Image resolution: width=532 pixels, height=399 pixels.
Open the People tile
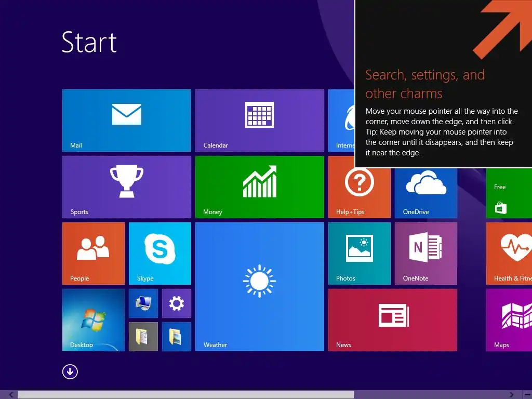tap(94, 254)
